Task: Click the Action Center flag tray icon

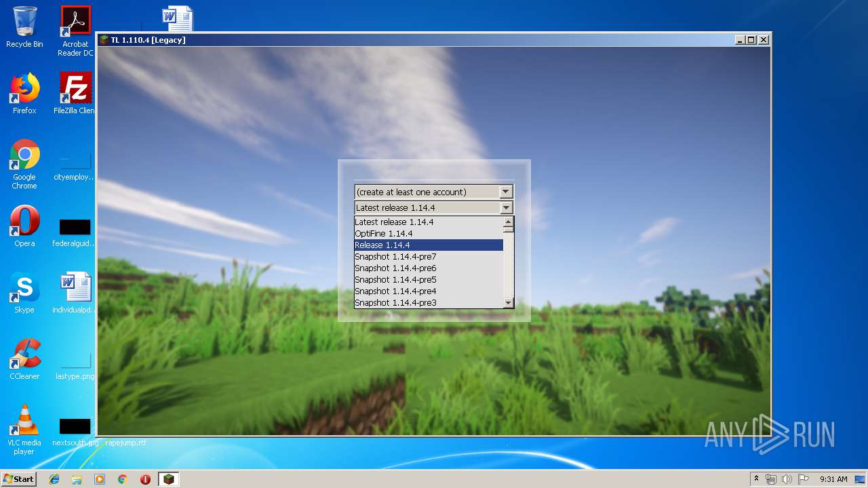Action: point(803,479)
